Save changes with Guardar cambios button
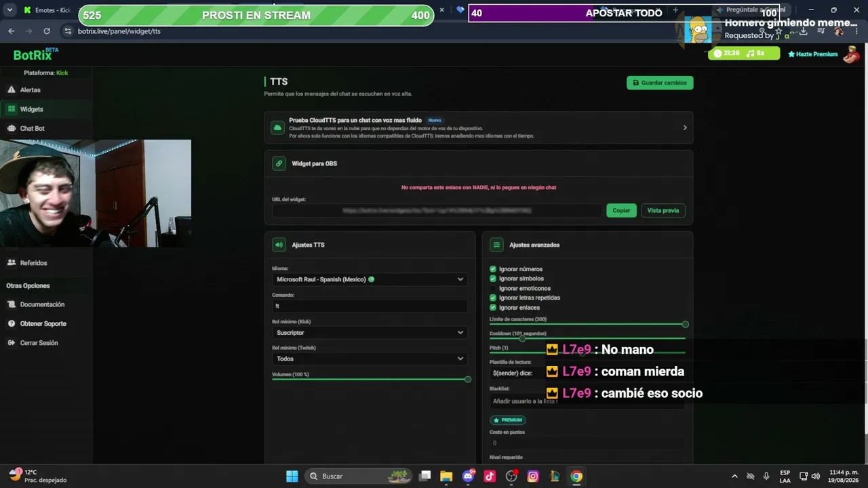The width and height of the screenshot is (868, 488). [x=660, y=83]
